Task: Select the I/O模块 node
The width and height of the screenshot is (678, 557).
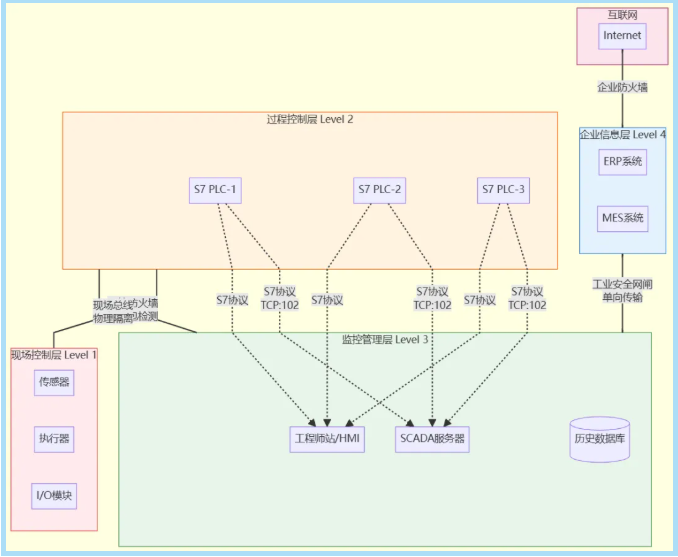Action: tap(54, 495)
